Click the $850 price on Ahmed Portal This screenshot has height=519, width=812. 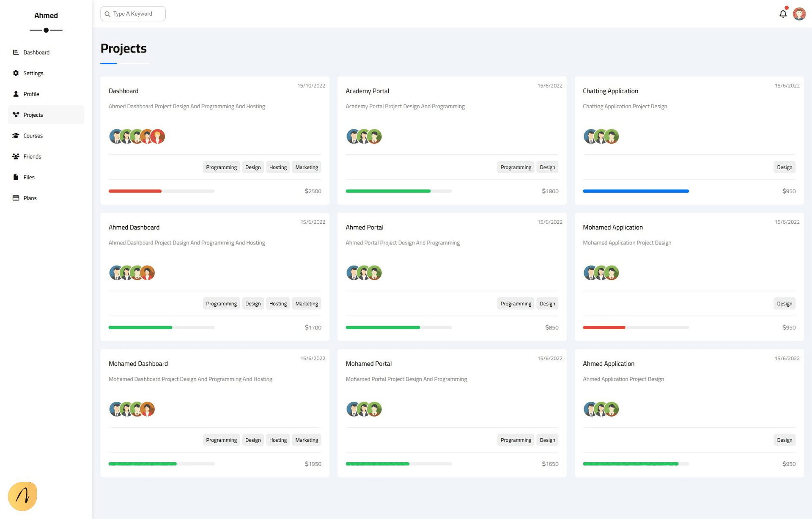click(x=552, y=327)
